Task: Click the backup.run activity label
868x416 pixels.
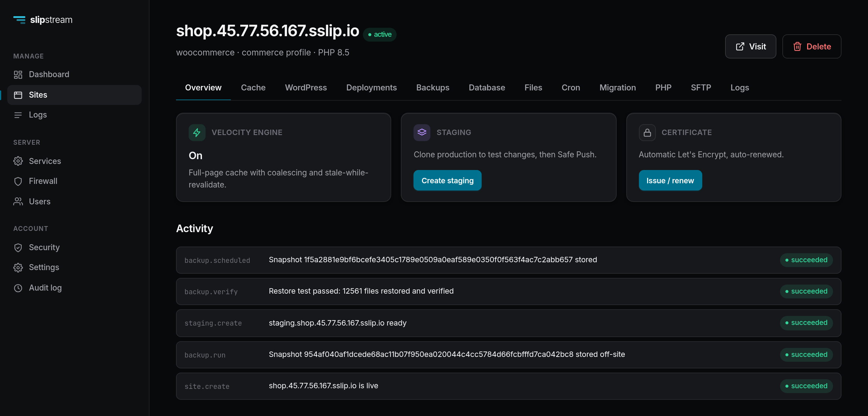Action: (205, 355)
